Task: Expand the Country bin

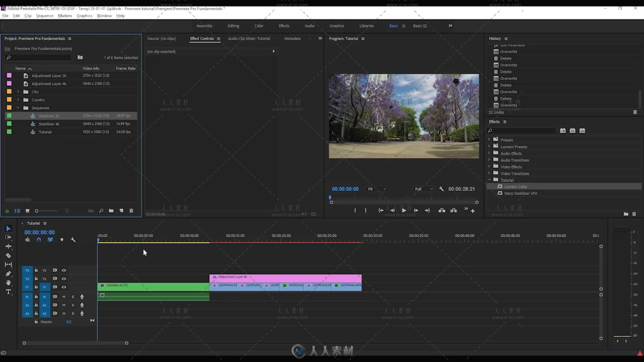Action: pos(18,100)
